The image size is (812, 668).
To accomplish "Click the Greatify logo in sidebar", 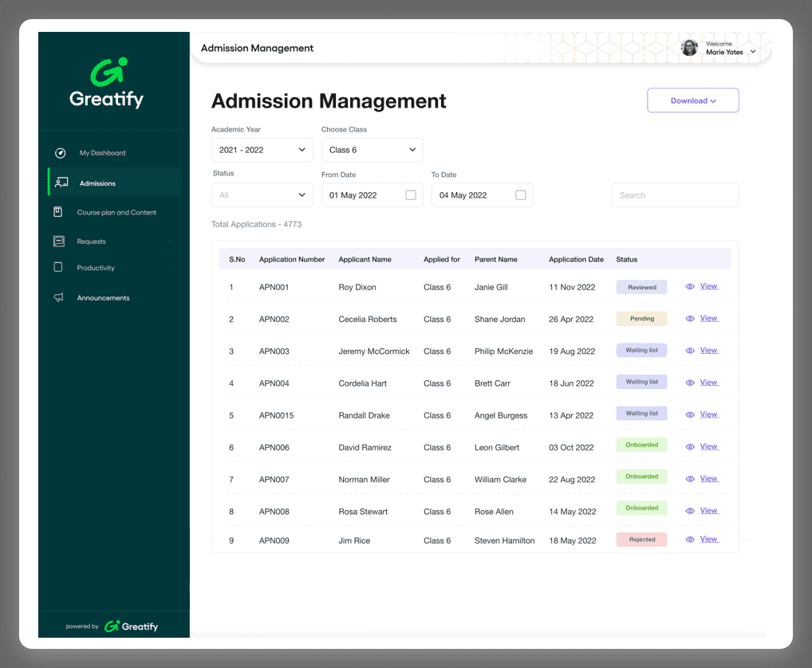I will [x=106, y=84].
